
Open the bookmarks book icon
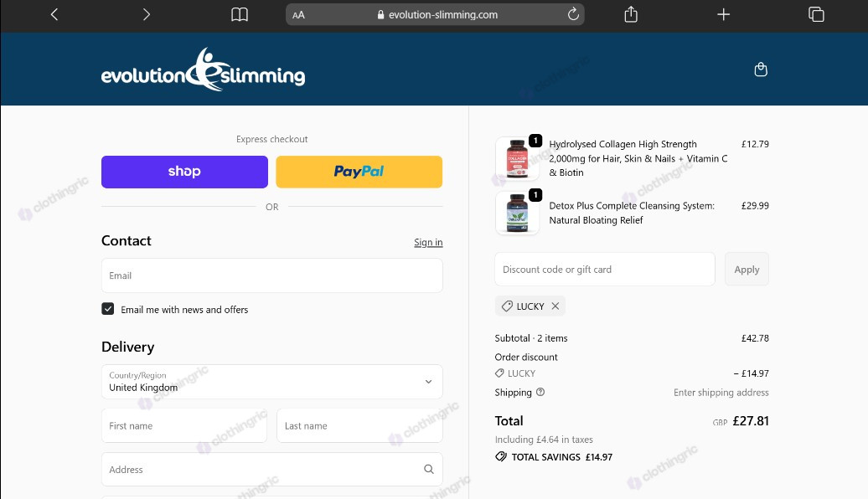[239, 14]
